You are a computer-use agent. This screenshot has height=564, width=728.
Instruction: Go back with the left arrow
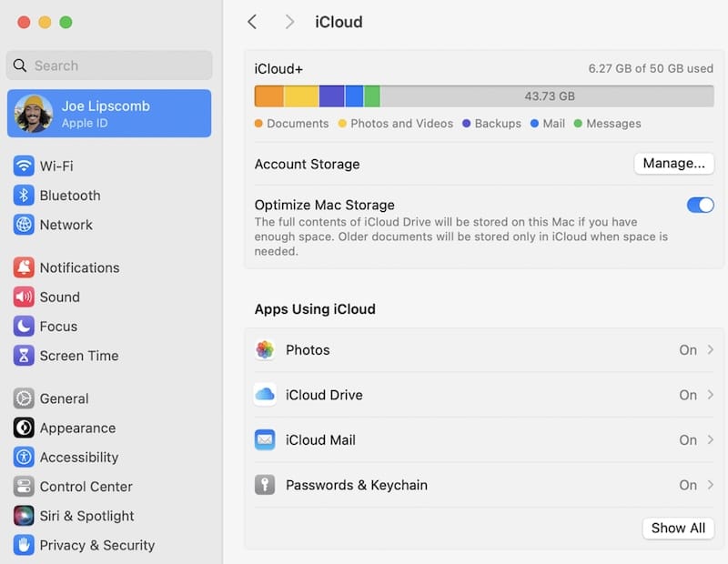coord(252,22)
